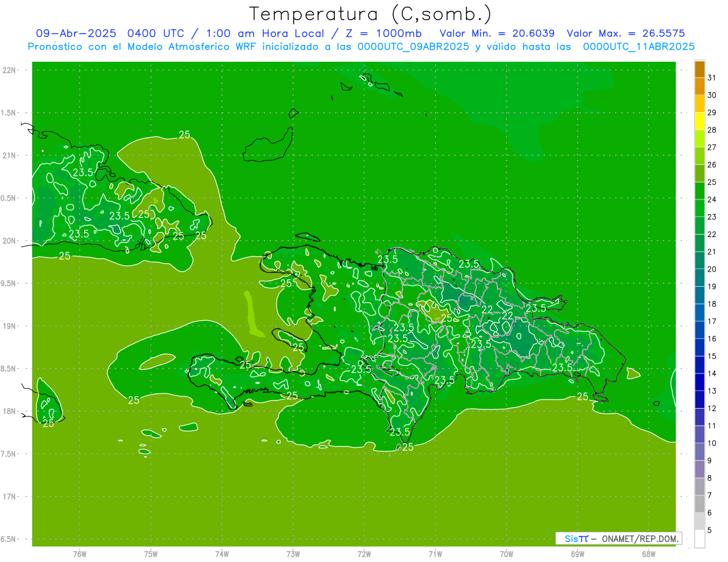Click the title 'Temperatura (C,somb.)'

point(370,14)
